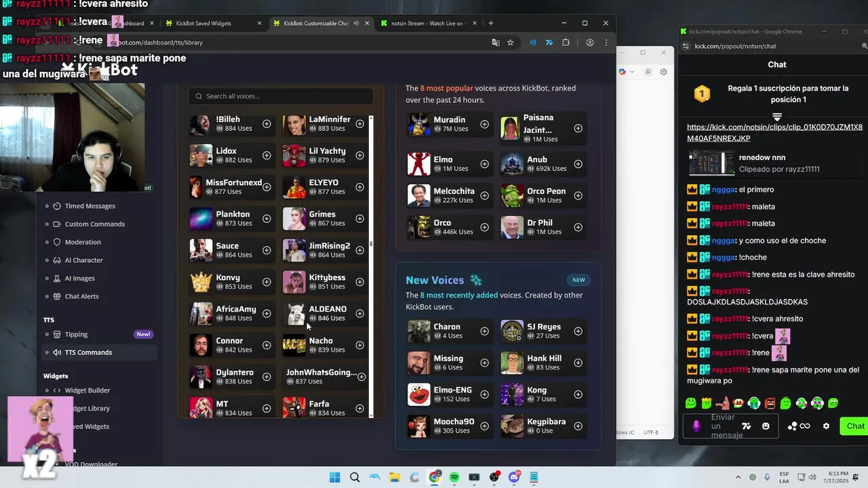Add the Orco Peon voice plus icon
Viewport: 868px width, 488px height.
[578, 196]
